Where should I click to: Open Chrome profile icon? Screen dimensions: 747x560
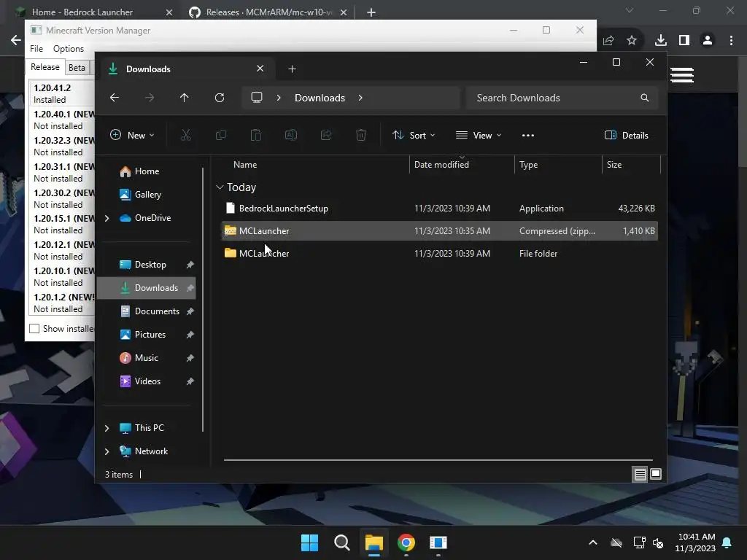pos(708,41)
